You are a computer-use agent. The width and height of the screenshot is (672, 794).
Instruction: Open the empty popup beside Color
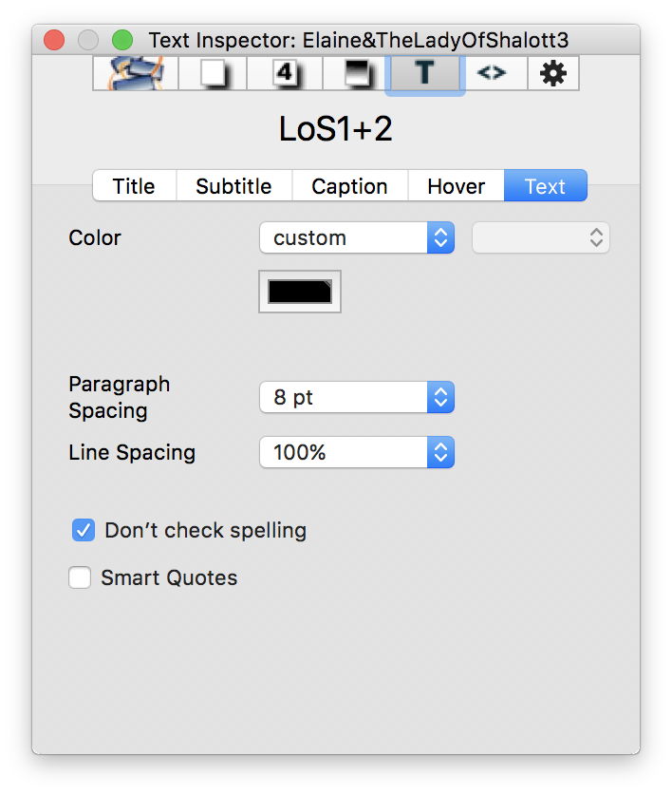pyautogui.click(x=540, y=237)
